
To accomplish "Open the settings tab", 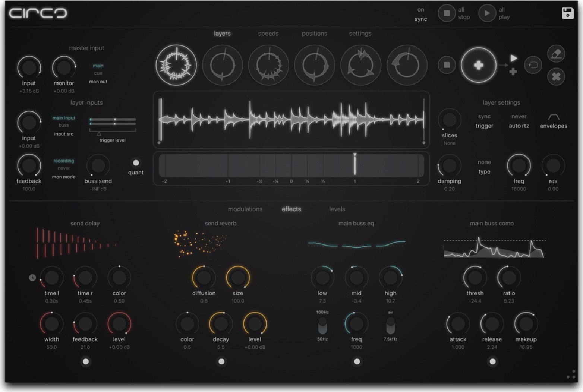I will click(x=360, y=34).
